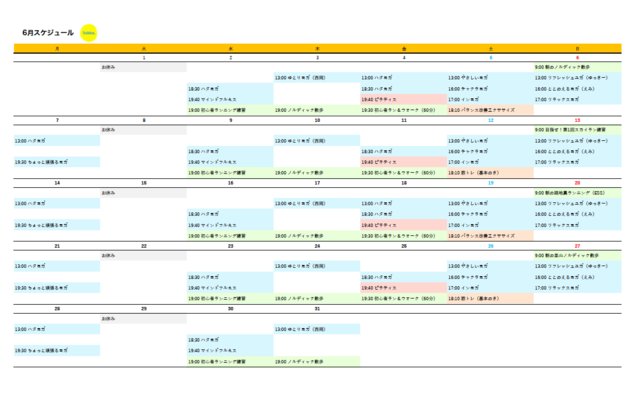The image size is (640, 393).
Task: Select 19:00 初心者ランニング練習 on the 2nd
Action: [x=230, y=110]
